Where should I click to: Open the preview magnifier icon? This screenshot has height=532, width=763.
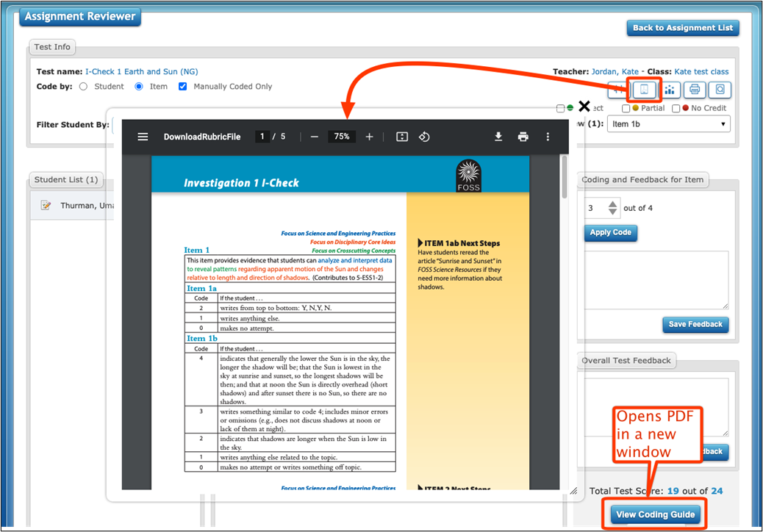pyautogui.click(x=720, y=90)
